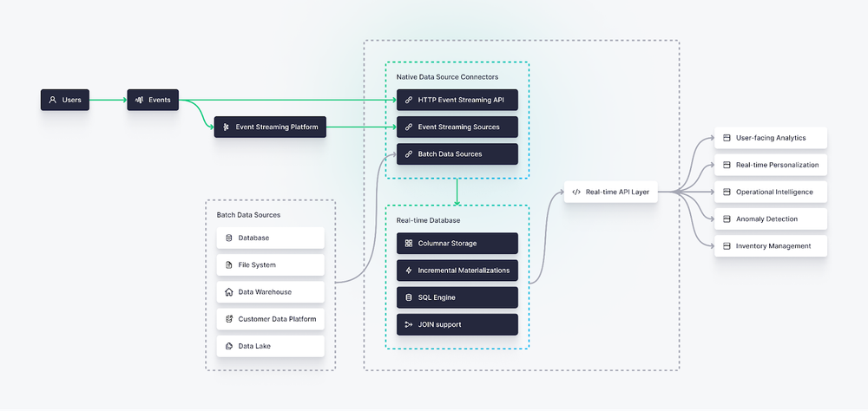Select the Data Lake source box
Viewport: 868px width, 411px height.
270,346
